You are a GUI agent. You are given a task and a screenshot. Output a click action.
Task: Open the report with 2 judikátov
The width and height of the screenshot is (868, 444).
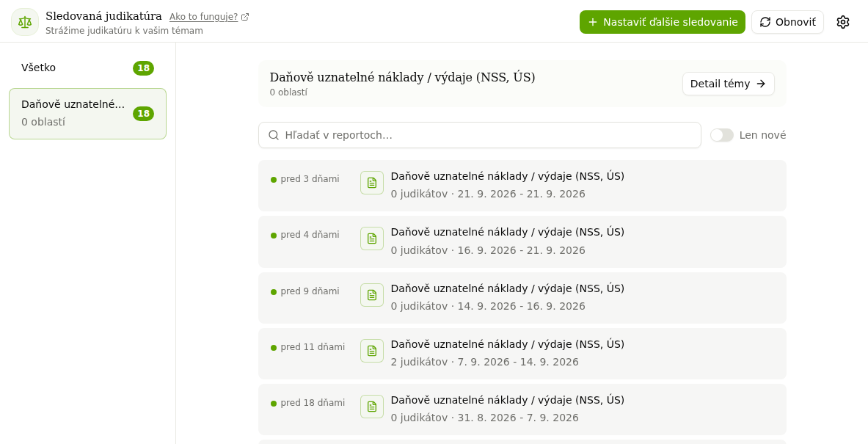click(522, 353)
